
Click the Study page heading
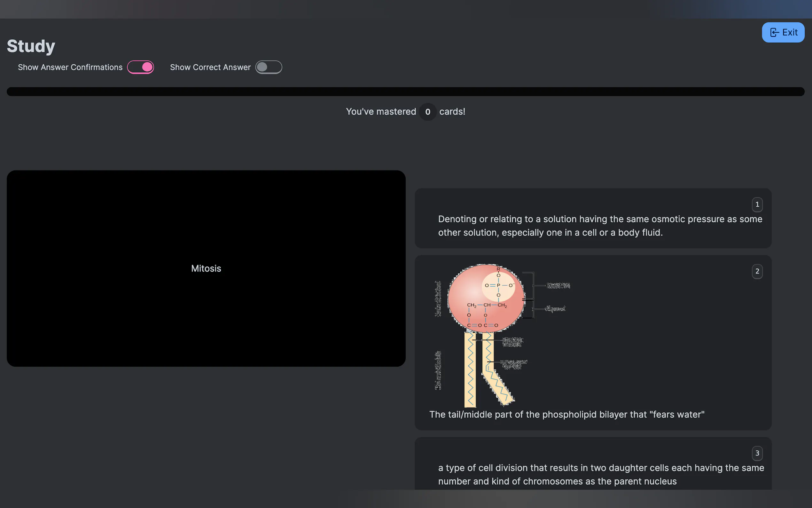pos(31,46)
